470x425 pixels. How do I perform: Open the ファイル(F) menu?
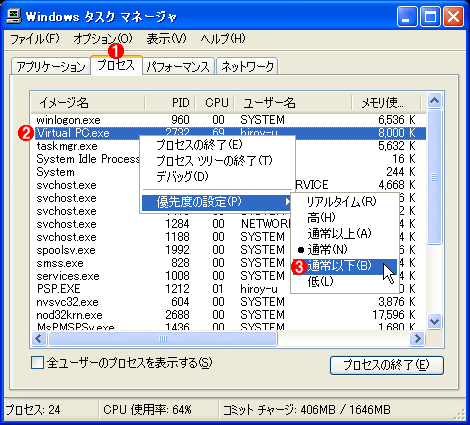tap(35, 39)
